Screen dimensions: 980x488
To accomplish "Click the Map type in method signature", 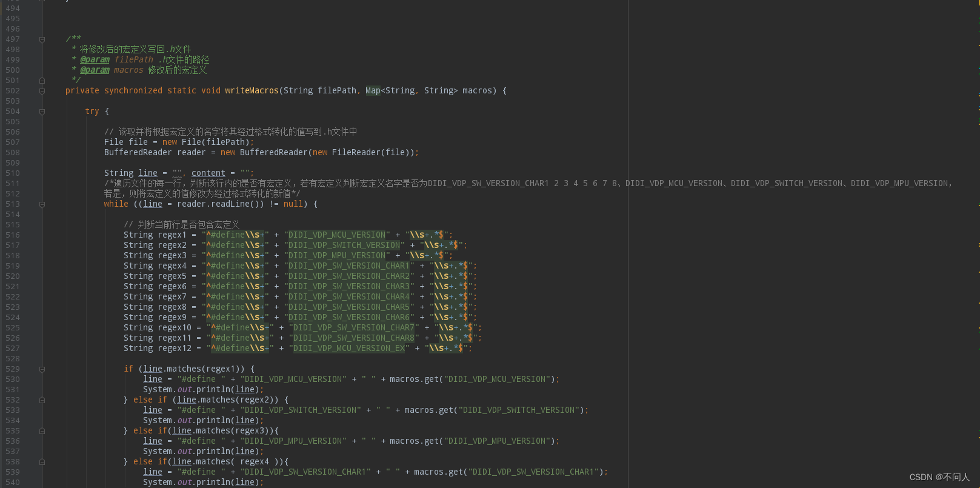I will click(373, 90).
